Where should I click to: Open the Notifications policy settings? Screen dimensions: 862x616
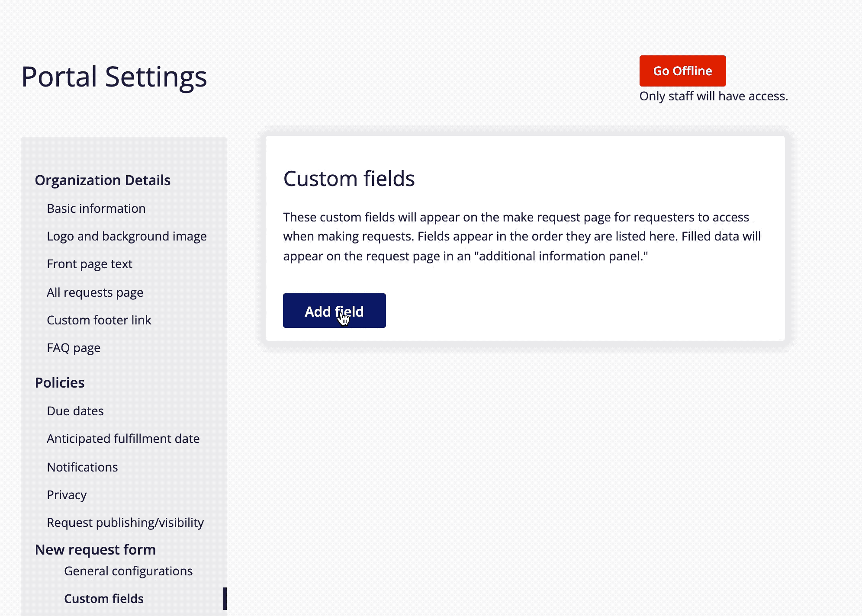point(82,467)
